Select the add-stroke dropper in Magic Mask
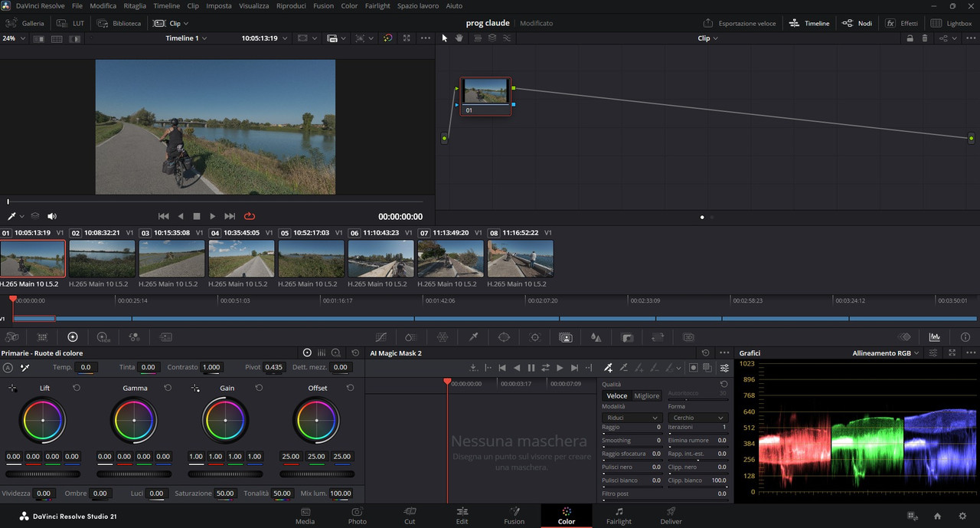Viewport: 980px width, 528px height. (609, 368)
